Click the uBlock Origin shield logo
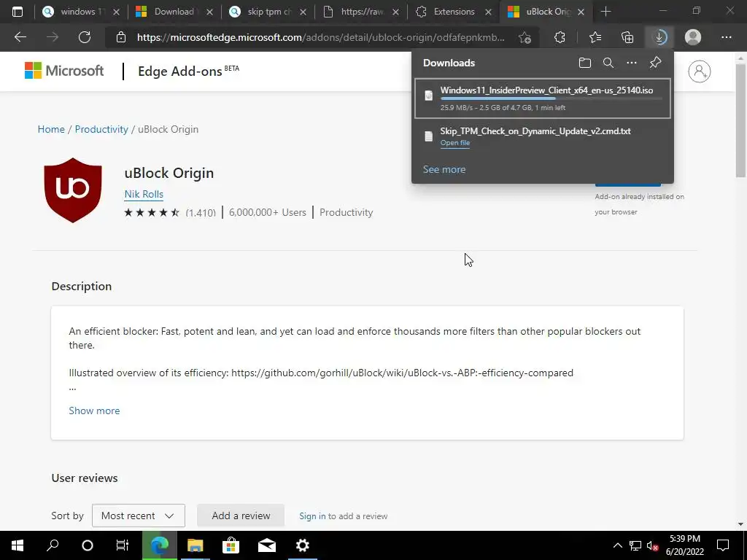Image resolution: width=747 pixels, height=560 pixels. 73,190
